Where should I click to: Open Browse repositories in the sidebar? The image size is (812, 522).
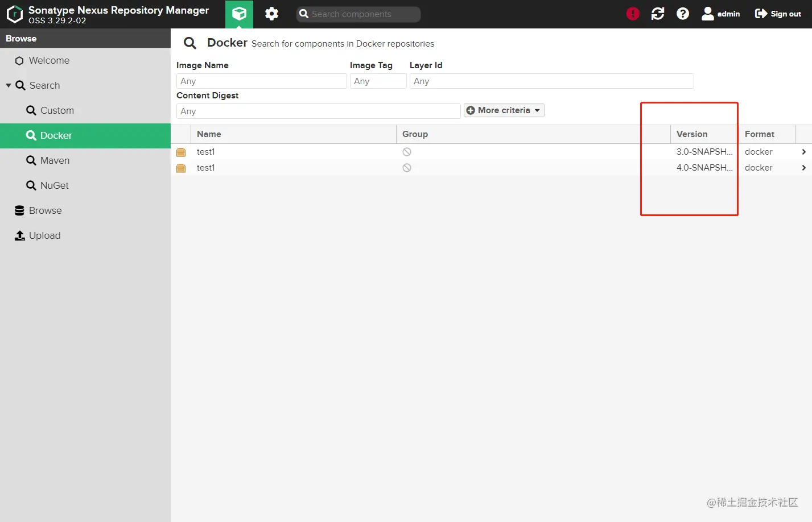point(85,210)
